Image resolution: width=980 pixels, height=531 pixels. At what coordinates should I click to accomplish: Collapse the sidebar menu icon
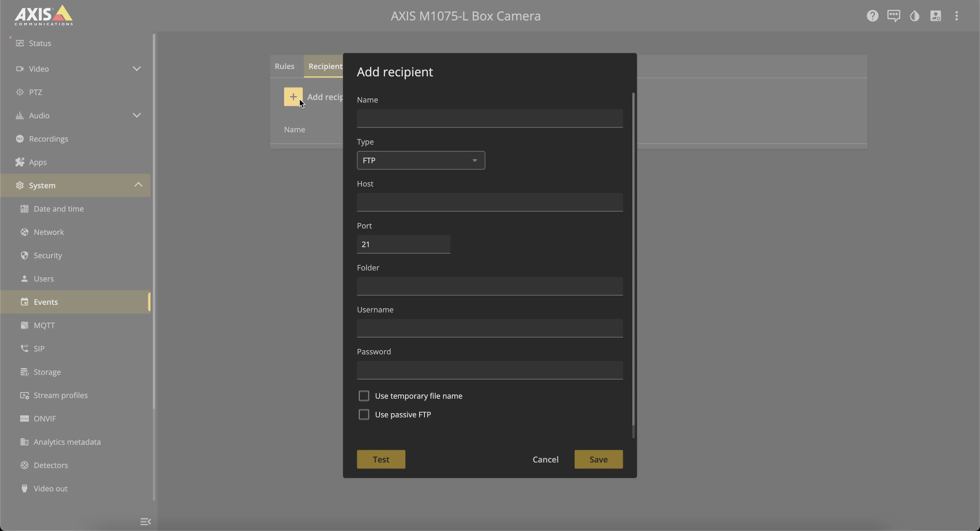click(x=145, y=521)
